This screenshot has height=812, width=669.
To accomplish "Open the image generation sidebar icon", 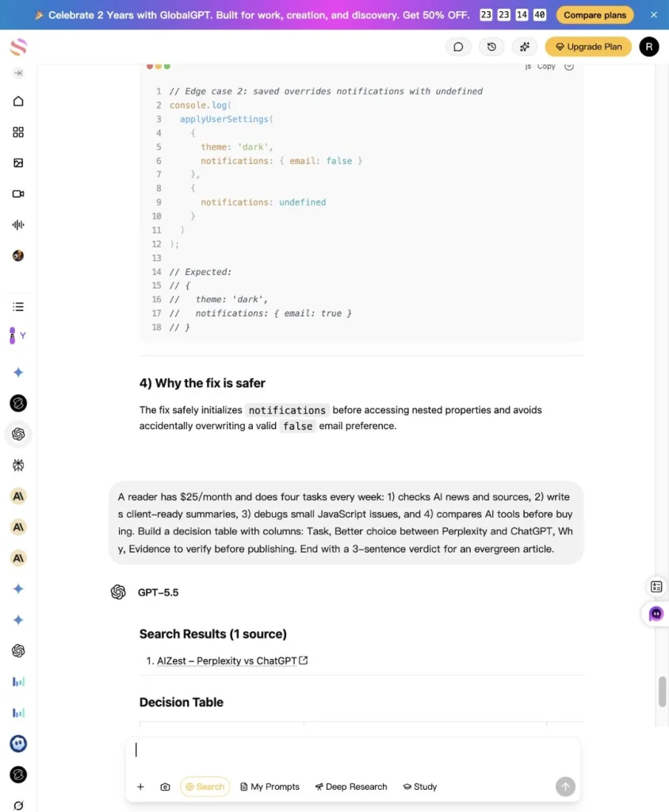I will pos(18,163).
